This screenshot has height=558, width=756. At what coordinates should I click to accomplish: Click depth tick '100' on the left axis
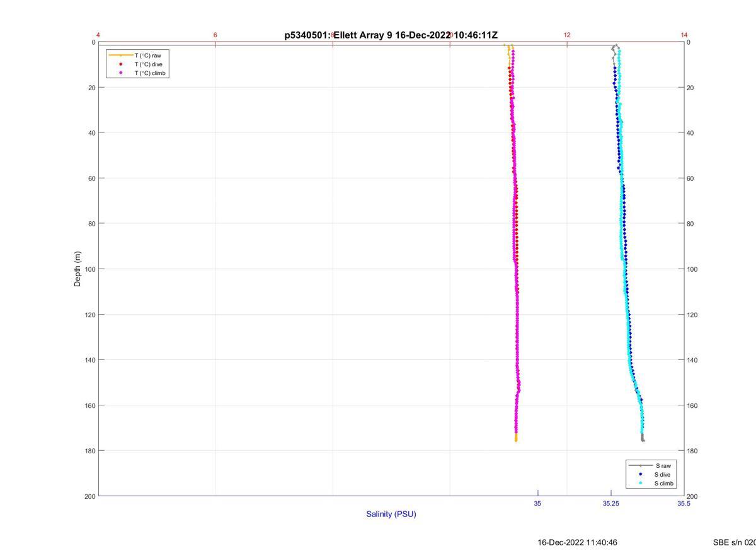click(x=89, y=269)
